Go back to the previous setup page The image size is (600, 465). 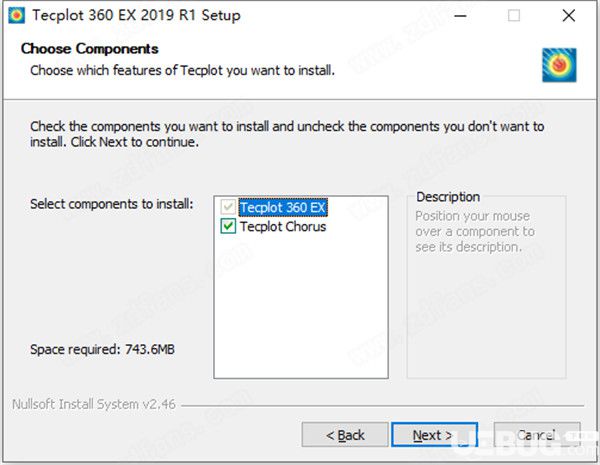point(345,435)
